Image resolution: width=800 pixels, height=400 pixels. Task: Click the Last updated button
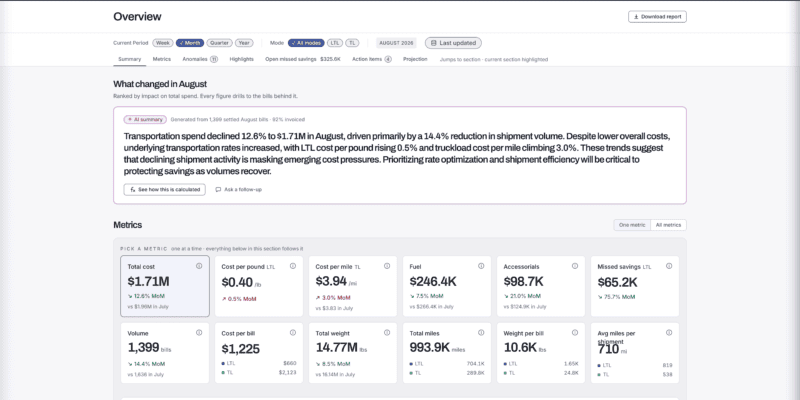453,43
